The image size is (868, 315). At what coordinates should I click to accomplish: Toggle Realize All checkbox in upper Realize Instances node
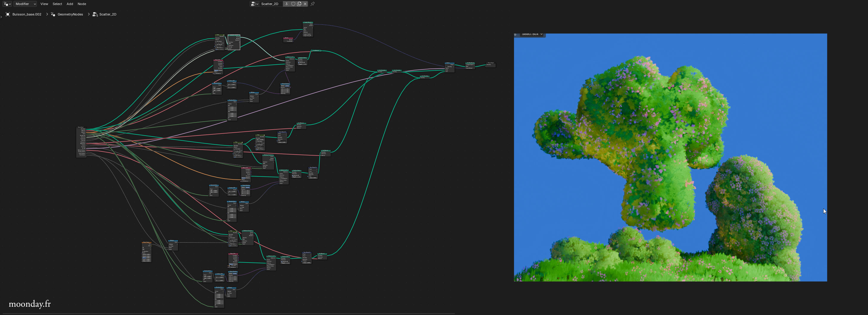tap(299, 62)
